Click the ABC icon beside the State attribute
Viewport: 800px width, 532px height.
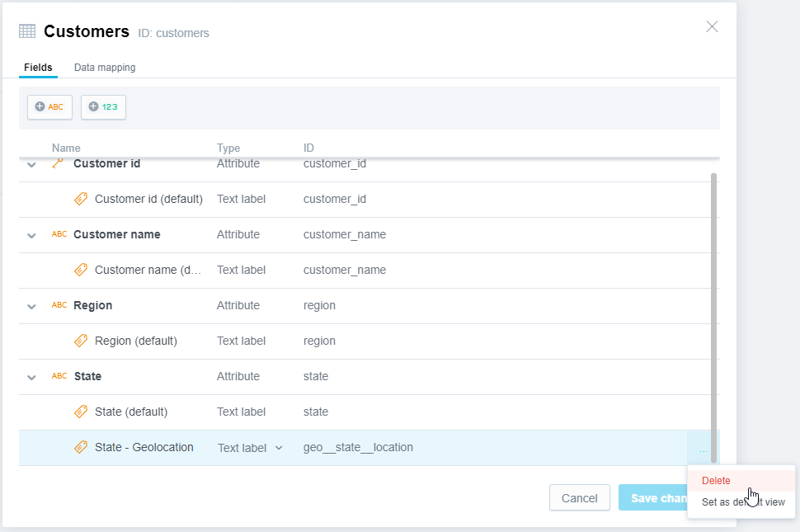59,376
